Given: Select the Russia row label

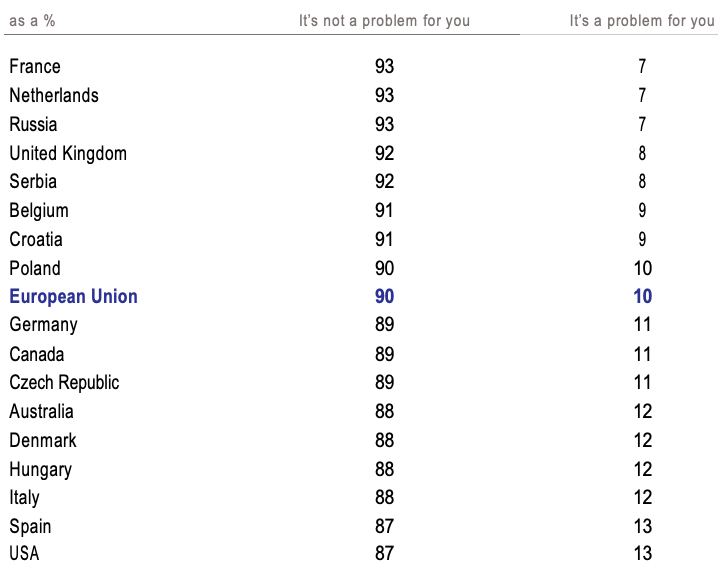Looking at the screenshot, I should [x=33, y=125].
